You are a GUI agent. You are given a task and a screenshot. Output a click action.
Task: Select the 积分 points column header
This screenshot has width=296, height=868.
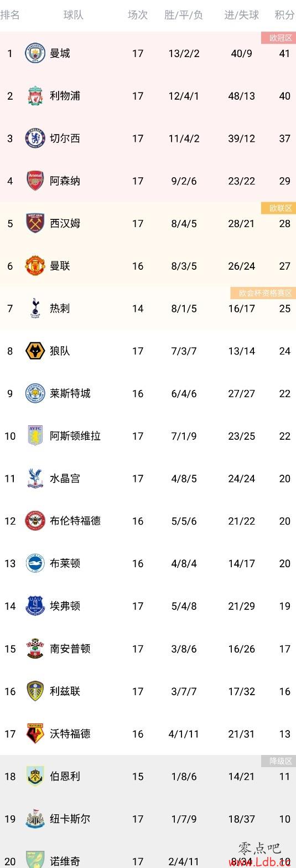click(284, 15)
